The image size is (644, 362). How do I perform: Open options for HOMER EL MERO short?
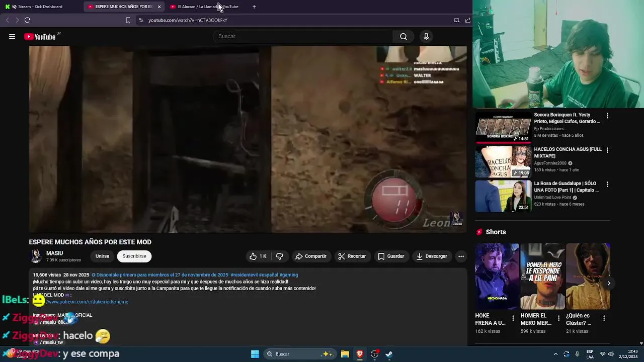pos(558,318)
